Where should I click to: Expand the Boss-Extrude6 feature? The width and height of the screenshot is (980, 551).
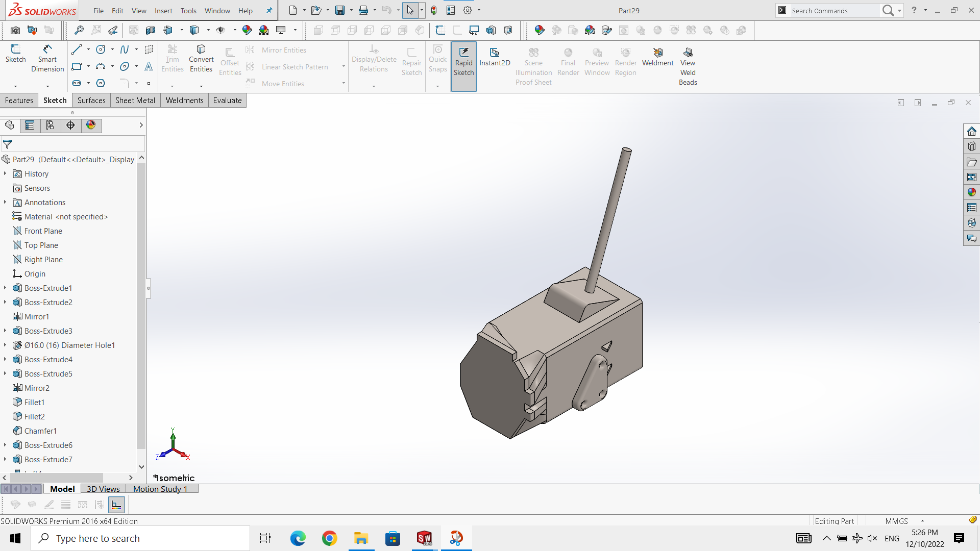coord(5,445)
